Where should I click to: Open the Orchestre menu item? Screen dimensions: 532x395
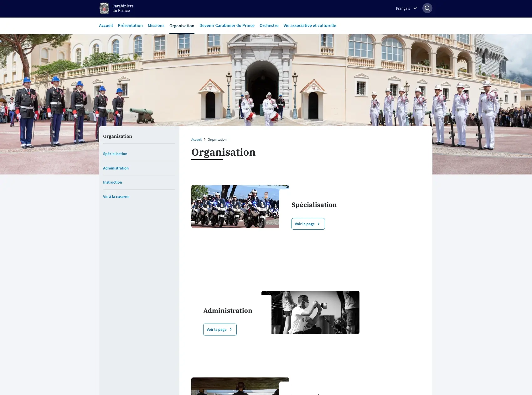click(x=269, y=26)
